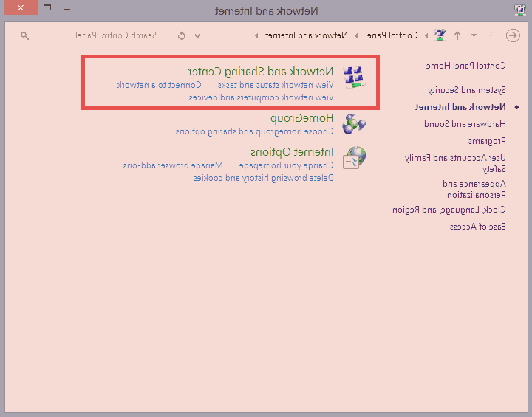This screenshot has width=532, height=417.
Task: Click the search magnifier icon
Action: [x=25, y=35]
